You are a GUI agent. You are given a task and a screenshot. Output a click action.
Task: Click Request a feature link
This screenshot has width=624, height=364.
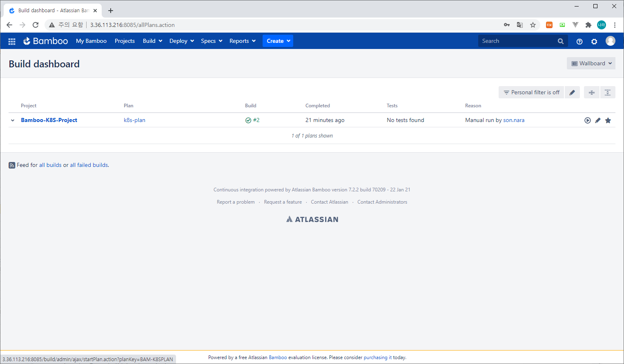283,202
